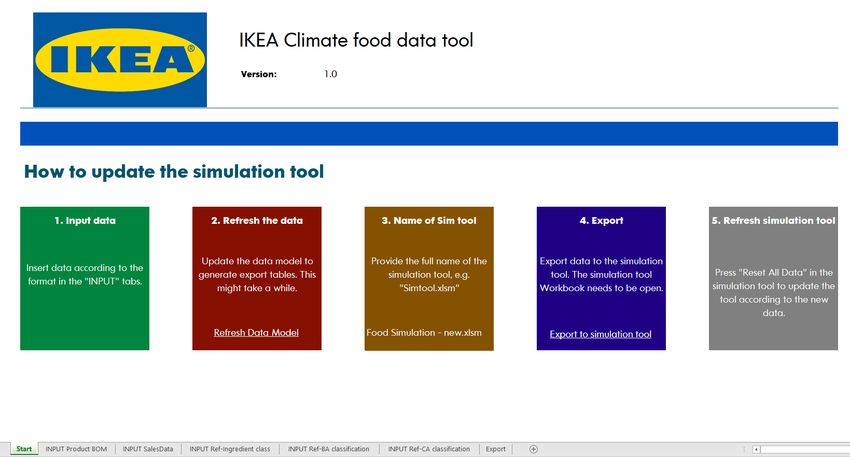Select the version value 1.0
Image resolution: width=850 pixels, height=457 pixels.
click(x=331, y=74)
